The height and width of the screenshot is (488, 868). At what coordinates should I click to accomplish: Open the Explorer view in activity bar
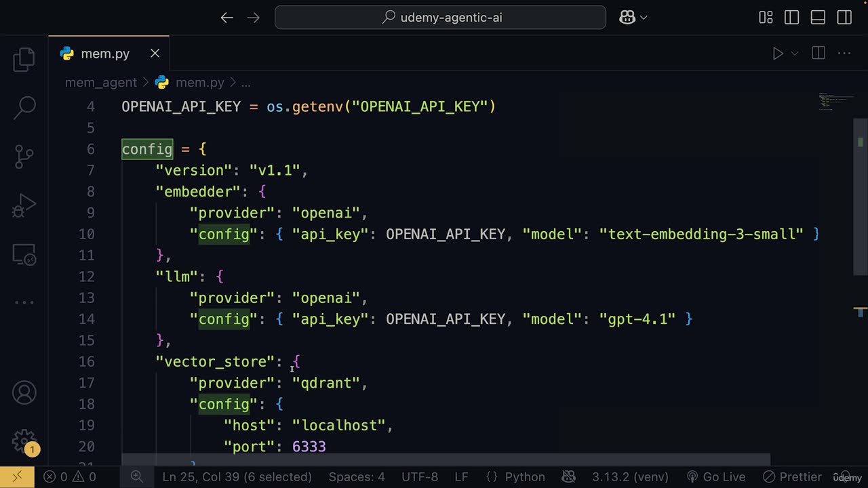[x=24, y=60]
